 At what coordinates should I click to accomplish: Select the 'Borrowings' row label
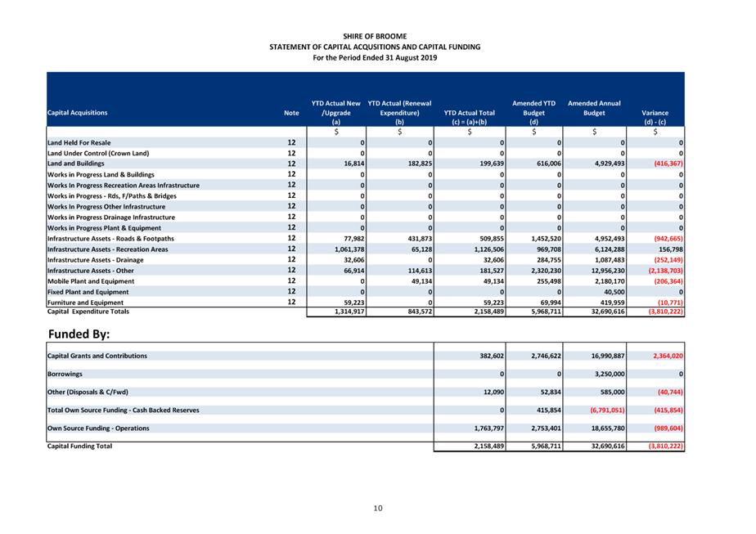coord(65,374)
